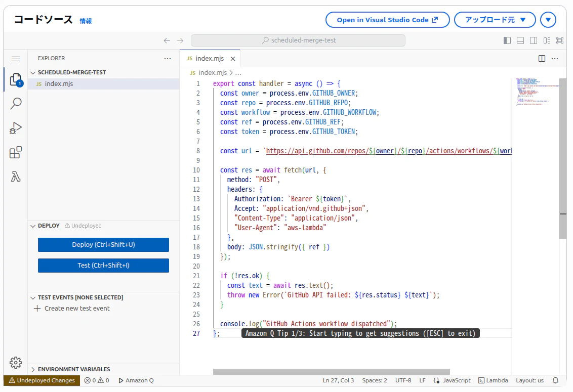This screenshot has height=392, width=573.
Task: Open the アップロード元 dropdown
Action: [495, 20]
